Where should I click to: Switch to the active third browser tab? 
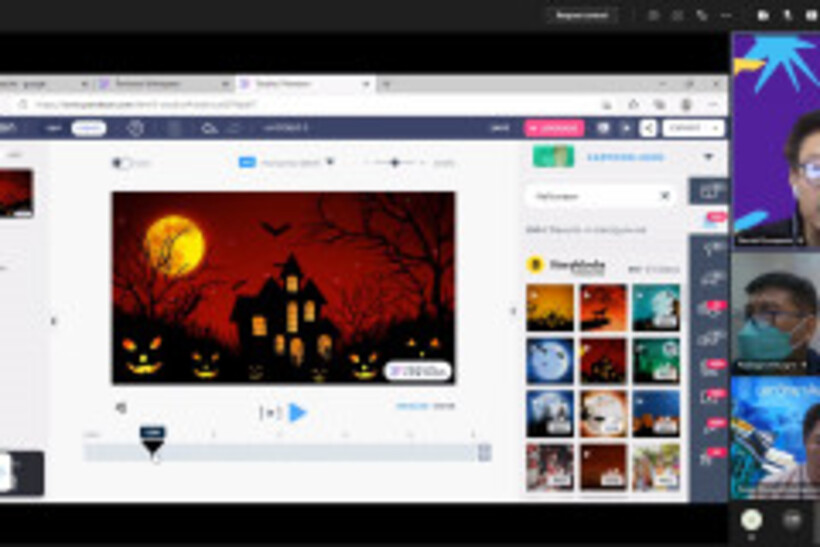300,84
